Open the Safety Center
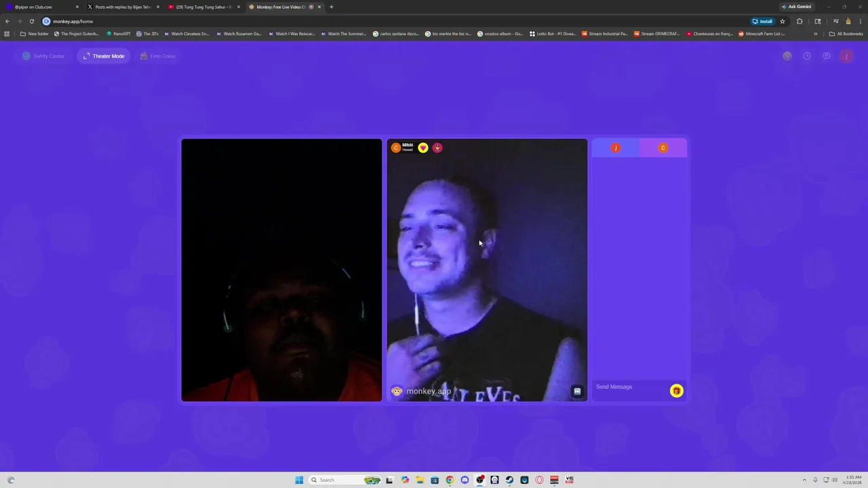This screenshot has width=868, height=488. click(x=43, y=56)
